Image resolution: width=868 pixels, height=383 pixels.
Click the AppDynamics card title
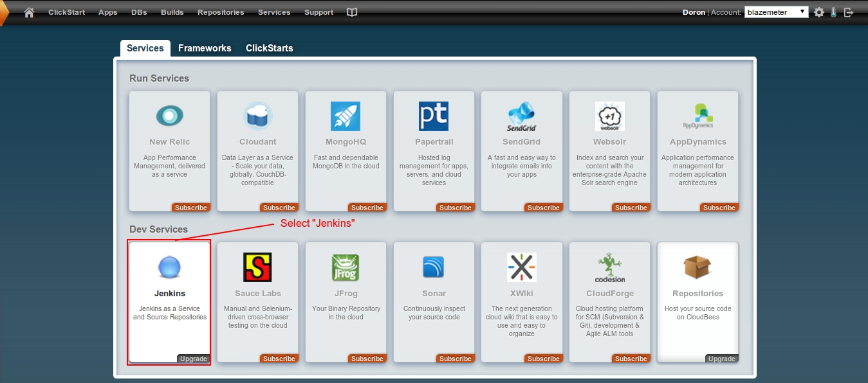tap(698, 142)
